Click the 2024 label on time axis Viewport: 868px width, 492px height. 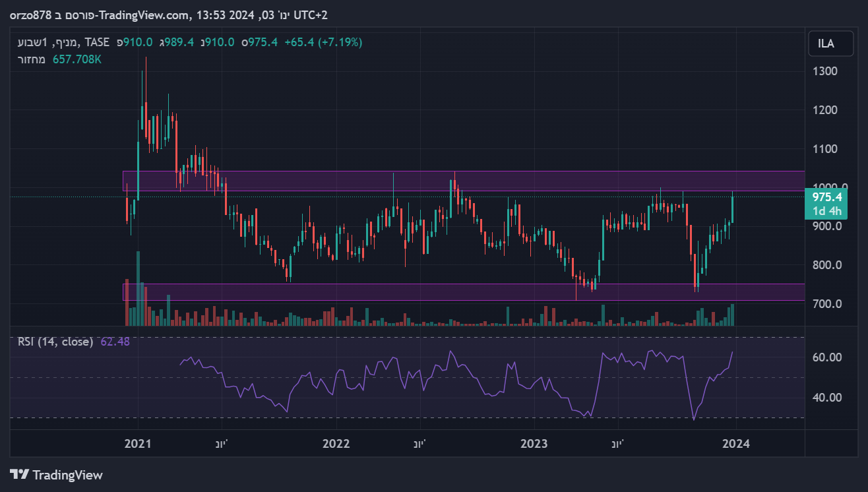coord(735,443)
